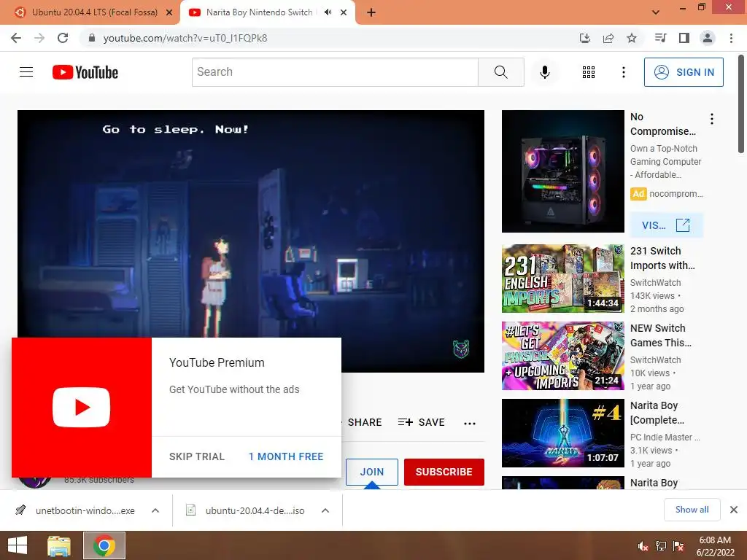
Task: Click the 'No Compromise...' ad title
Action: pos(662,124)
